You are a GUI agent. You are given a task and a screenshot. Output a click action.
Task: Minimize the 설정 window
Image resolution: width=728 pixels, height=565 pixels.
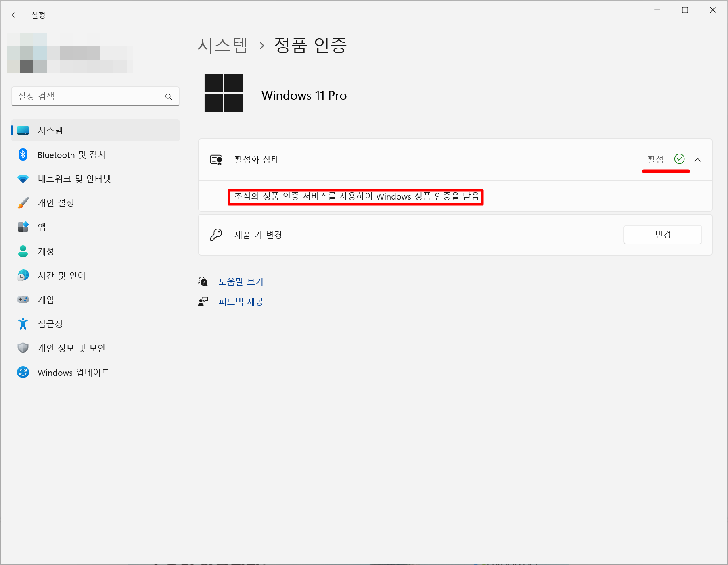click(x=657, y=10)
